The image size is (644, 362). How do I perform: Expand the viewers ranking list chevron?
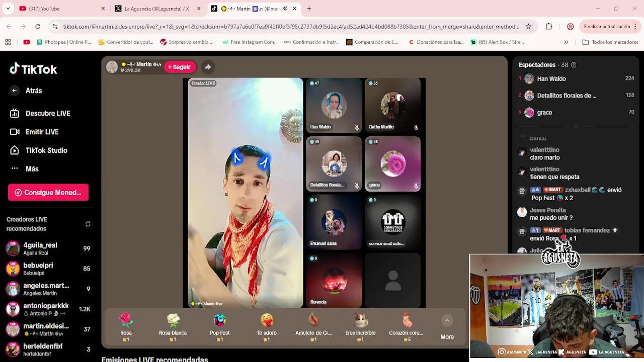tap(576, 127)
